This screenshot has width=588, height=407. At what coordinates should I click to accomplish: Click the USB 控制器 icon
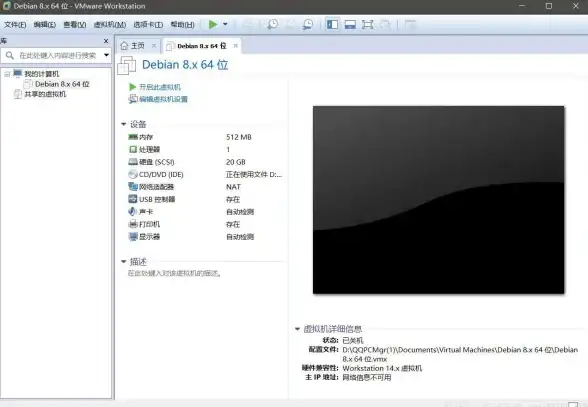[x=133, y=199]
